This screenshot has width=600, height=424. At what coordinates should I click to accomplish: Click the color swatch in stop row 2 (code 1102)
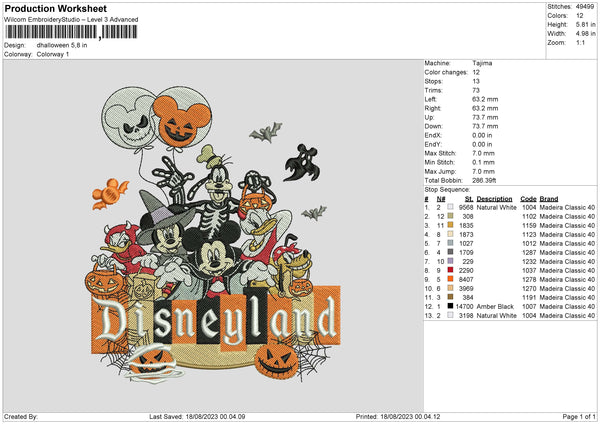(450, 216)
